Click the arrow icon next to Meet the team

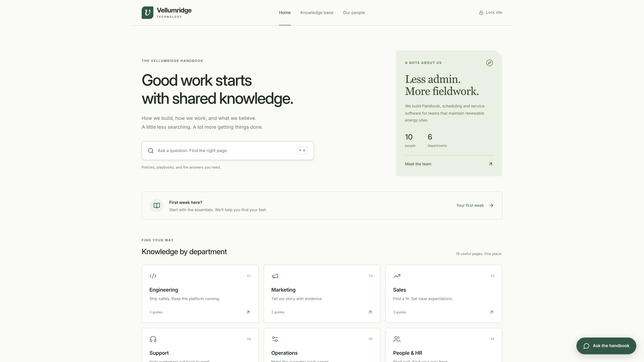(x=490, y=164)
